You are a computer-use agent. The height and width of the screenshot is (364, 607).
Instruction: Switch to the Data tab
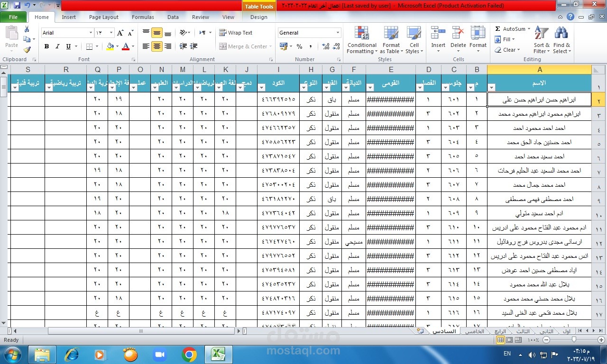173,17
